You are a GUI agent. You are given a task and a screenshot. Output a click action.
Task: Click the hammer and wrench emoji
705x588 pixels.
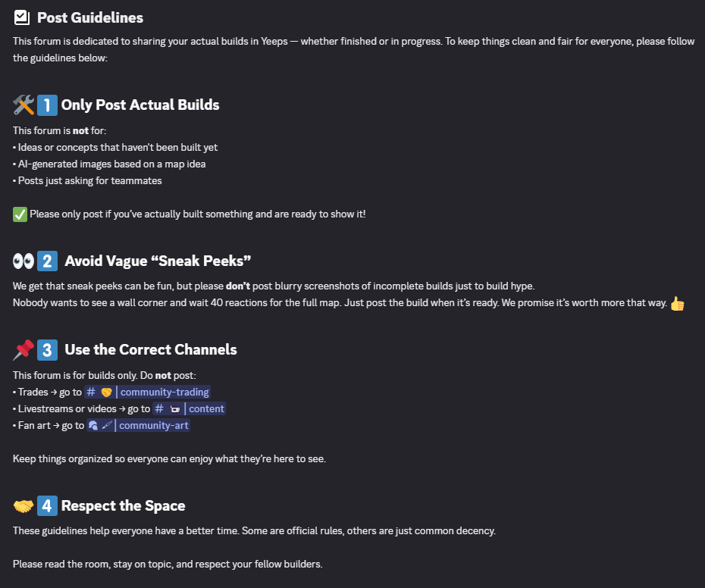[23, 105]
